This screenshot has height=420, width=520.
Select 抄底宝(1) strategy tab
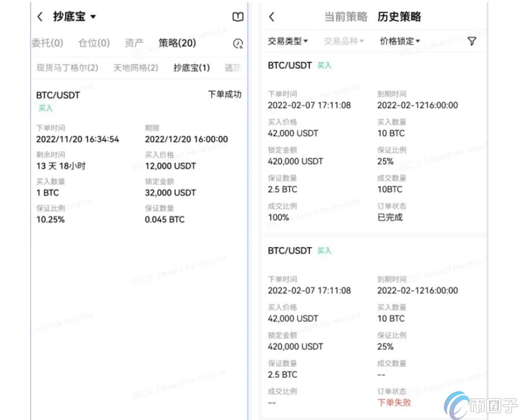coord(192,68)
